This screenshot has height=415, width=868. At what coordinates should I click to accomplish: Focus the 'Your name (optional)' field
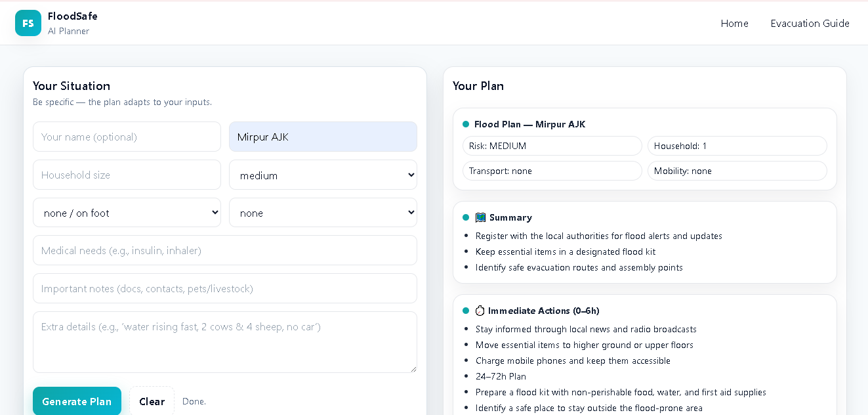pyautogui.click(x=127, y=137)
